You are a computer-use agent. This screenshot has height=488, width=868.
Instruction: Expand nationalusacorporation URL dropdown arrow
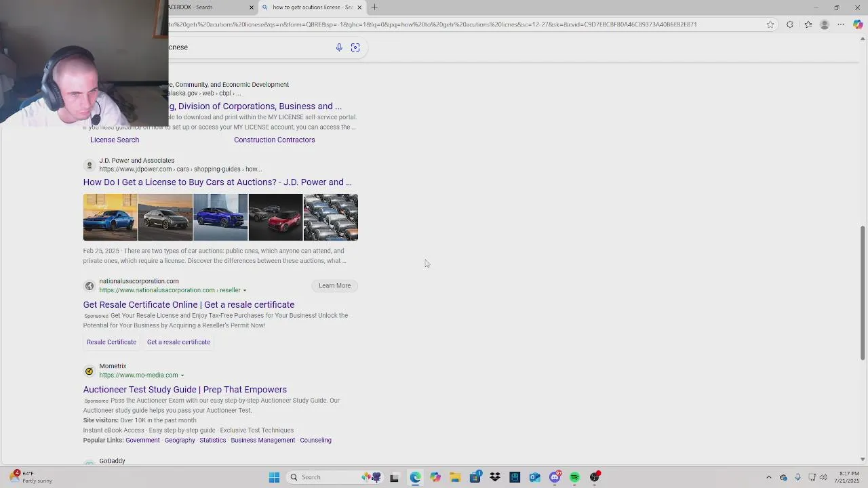click(245, 291)
